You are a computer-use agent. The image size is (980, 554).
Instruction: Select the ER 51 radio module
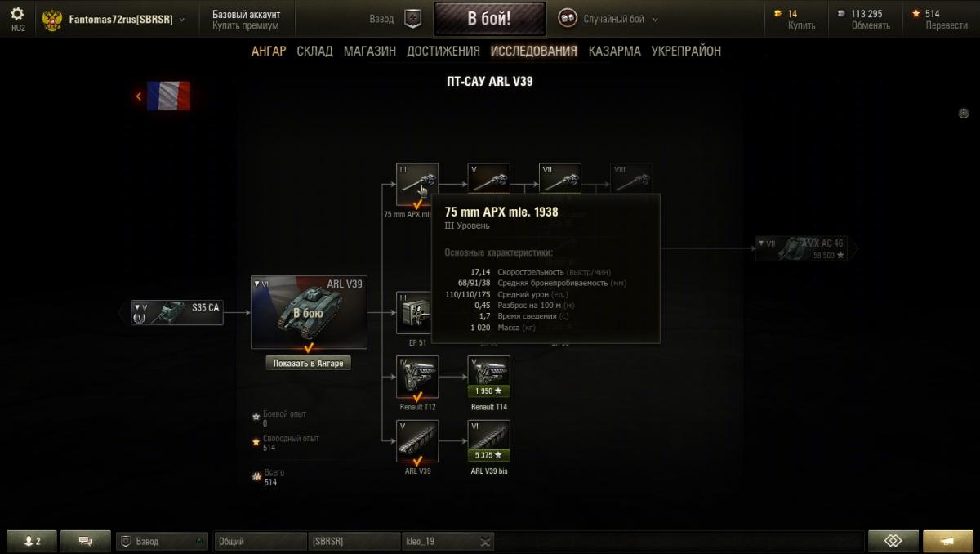(417, 313)
